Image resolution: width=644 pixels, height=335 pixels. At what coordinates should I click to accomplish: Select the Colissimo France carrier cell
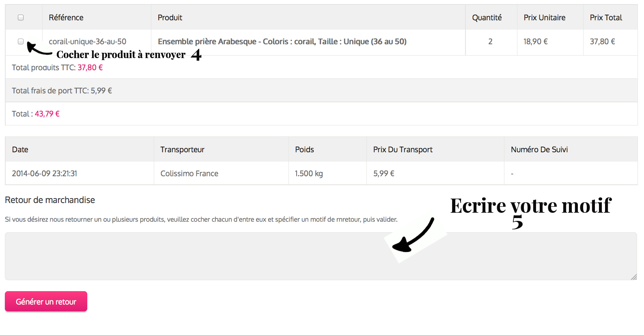click(189, 173)
